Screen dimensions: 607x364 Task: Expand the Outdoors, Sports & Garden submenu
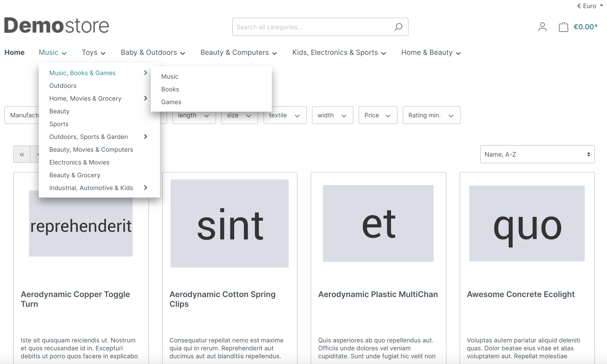pos(146,136)
